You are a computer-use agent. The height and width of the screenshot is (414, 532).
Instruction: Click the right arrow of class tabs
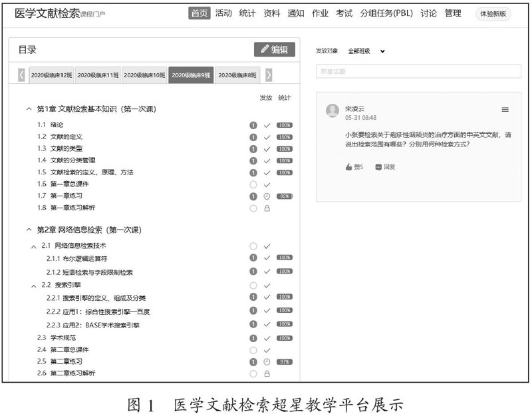coord(269,75)
